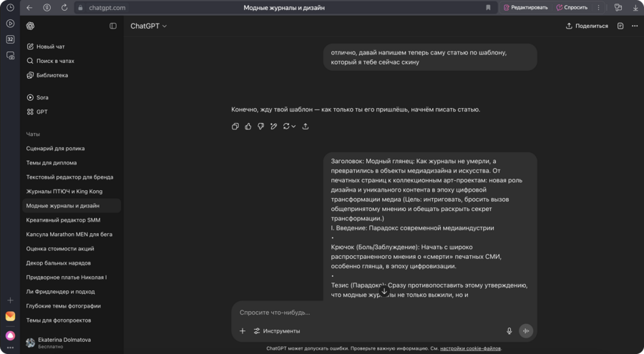Open the pink Alice assistant icon
This screenshot has height=354, width=644.
[10, 335]
